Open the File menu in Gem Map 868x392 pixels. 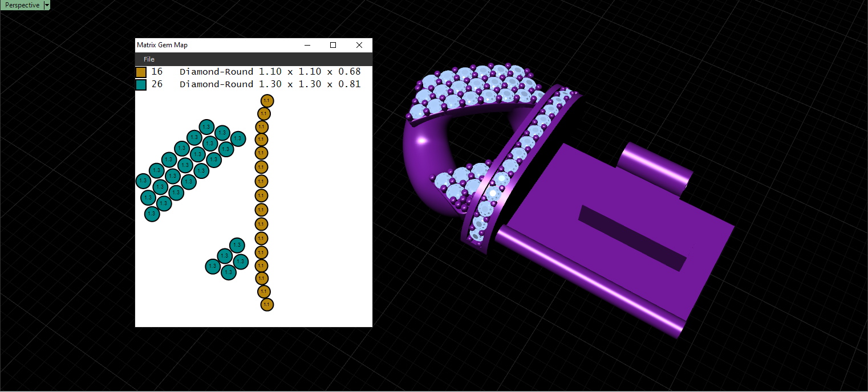point(149,59)
